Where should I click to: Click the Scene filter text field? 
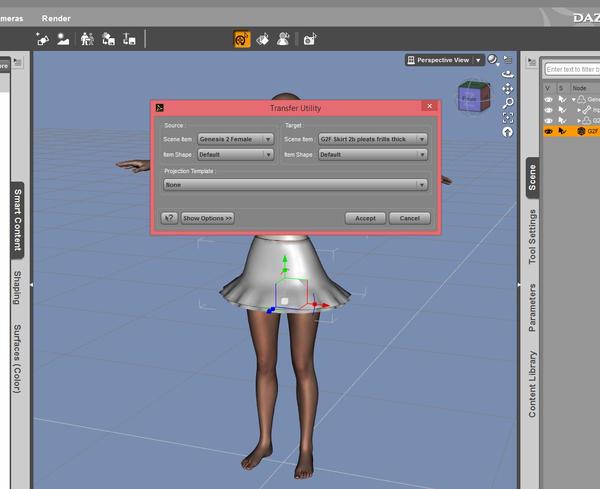tap(572, 69)
